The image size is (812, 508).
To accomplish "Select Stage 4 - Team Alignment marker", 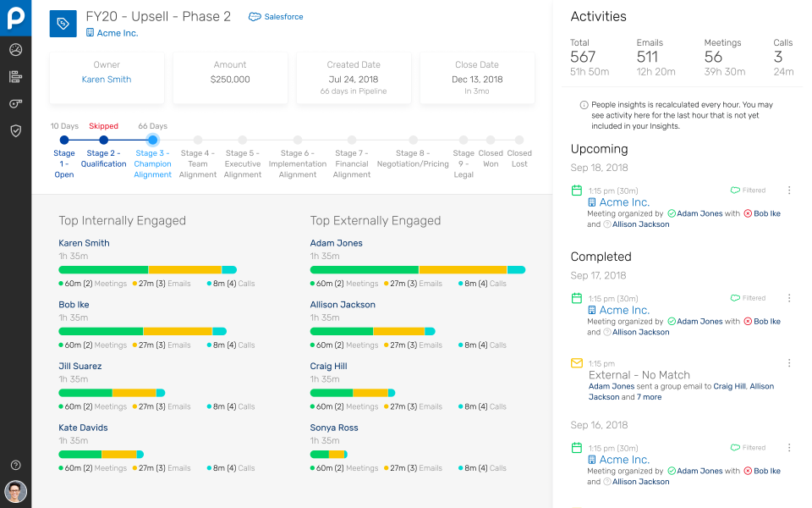I will tap(198, 141).
